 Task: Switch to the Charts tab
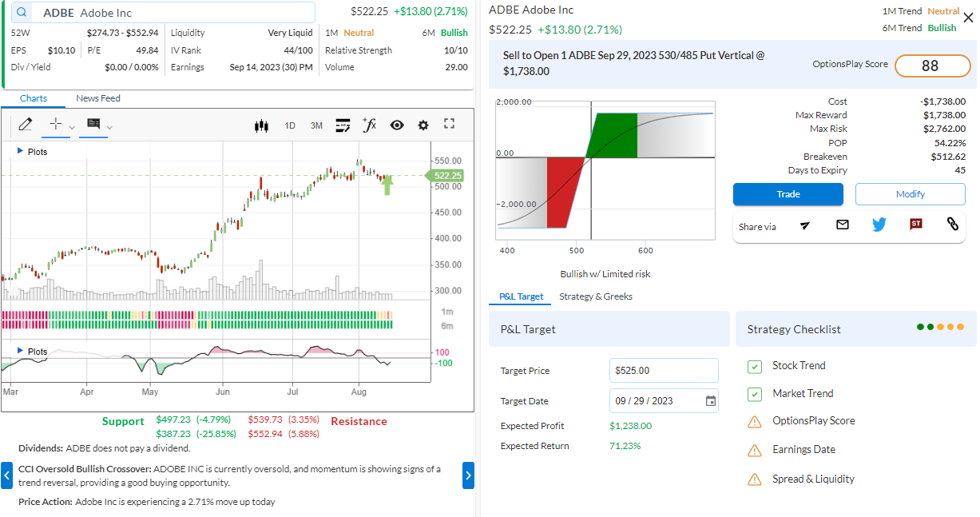tap(34, 98)
